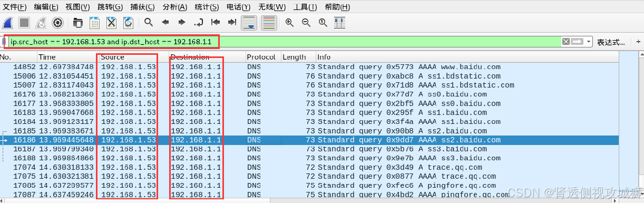
Task: Open the 跳转(G) menu
Action: point(110,7)
